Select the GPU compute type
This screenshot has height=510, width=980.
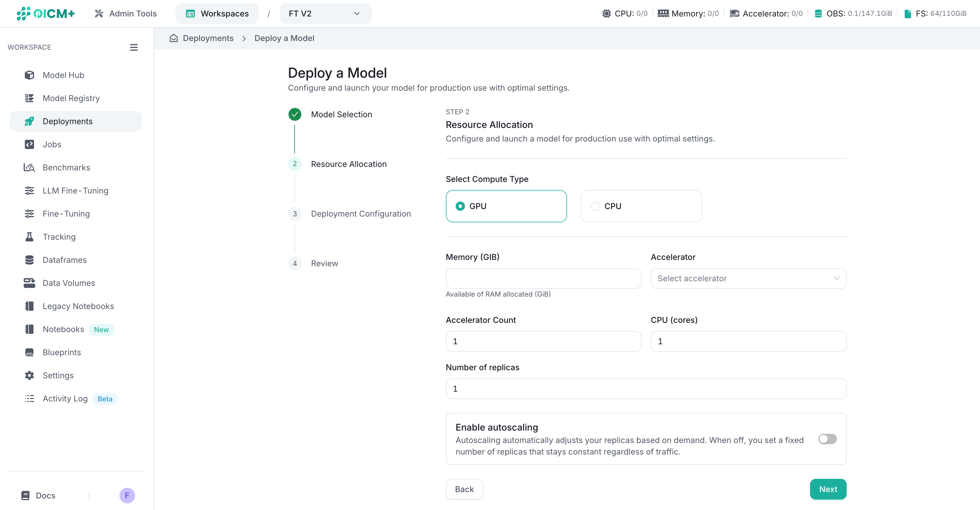pyautogui.click(x=506, y=206)
